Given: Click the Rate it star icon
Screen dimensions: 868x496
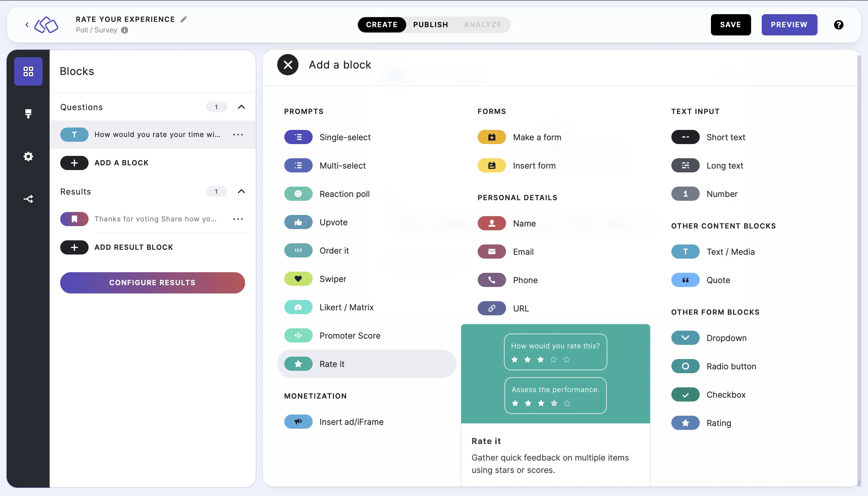Looking at the screenshot, I should 298,364.
